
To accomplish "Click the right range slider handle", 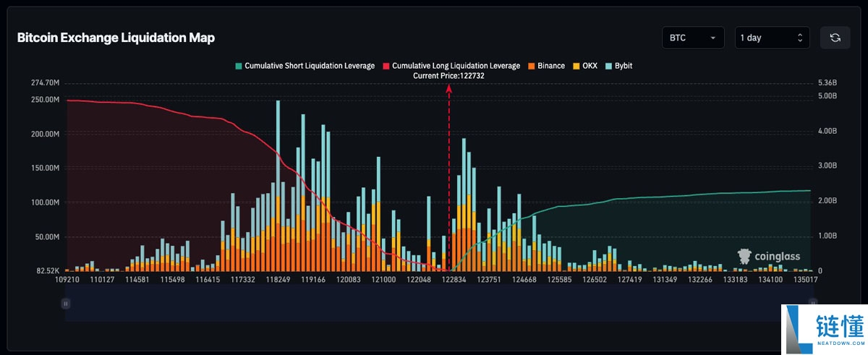I will [813, 304].
